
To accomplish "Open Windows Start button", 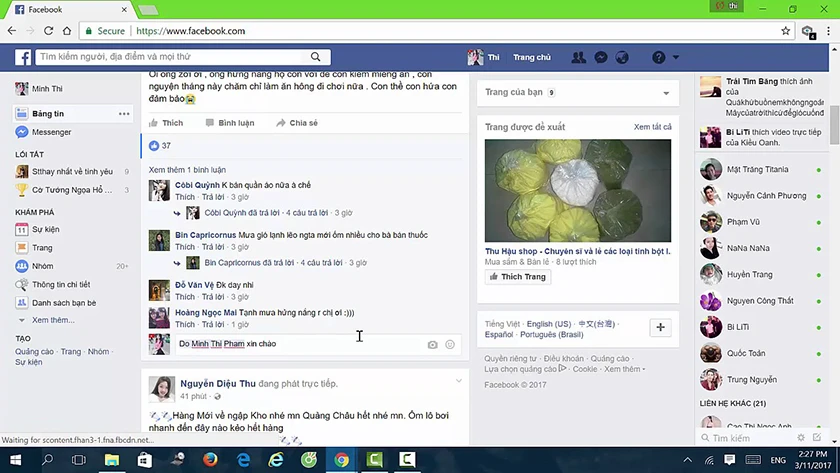I will [x=16, y=460].
